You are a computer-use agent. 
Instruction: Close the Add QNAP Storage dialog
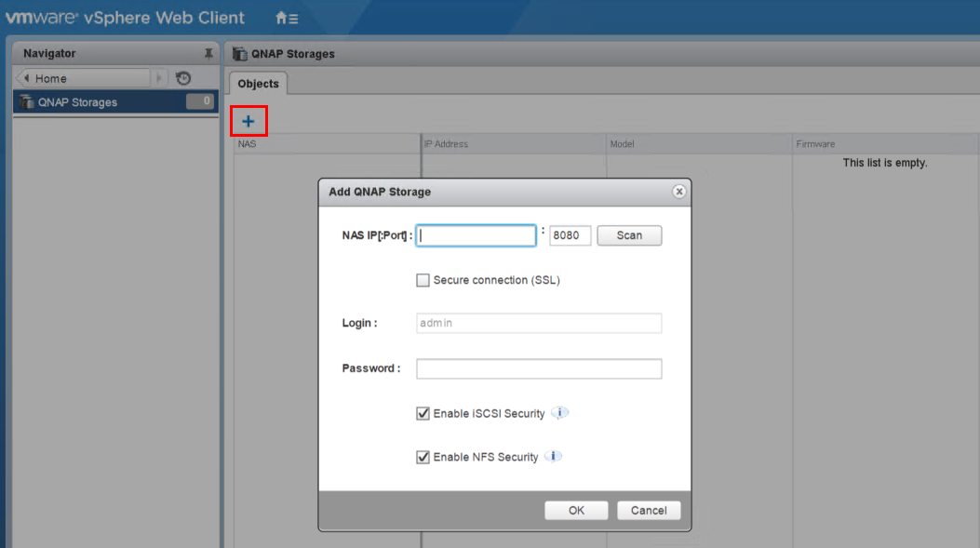click(x=679, y=192)
